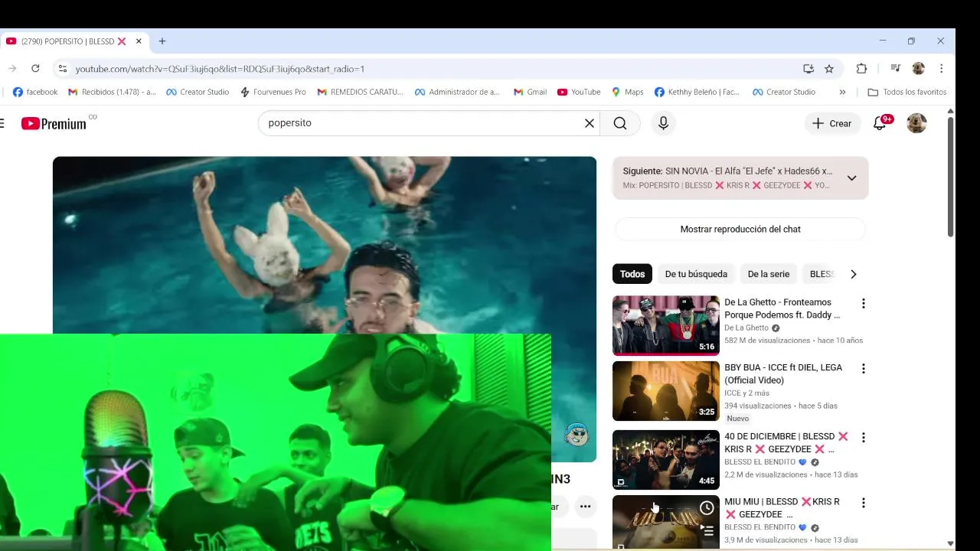Open BLESSD EL BENDITO channel under MIU MIU
This screenshot has width=980, height=551.
pos(759,527)
